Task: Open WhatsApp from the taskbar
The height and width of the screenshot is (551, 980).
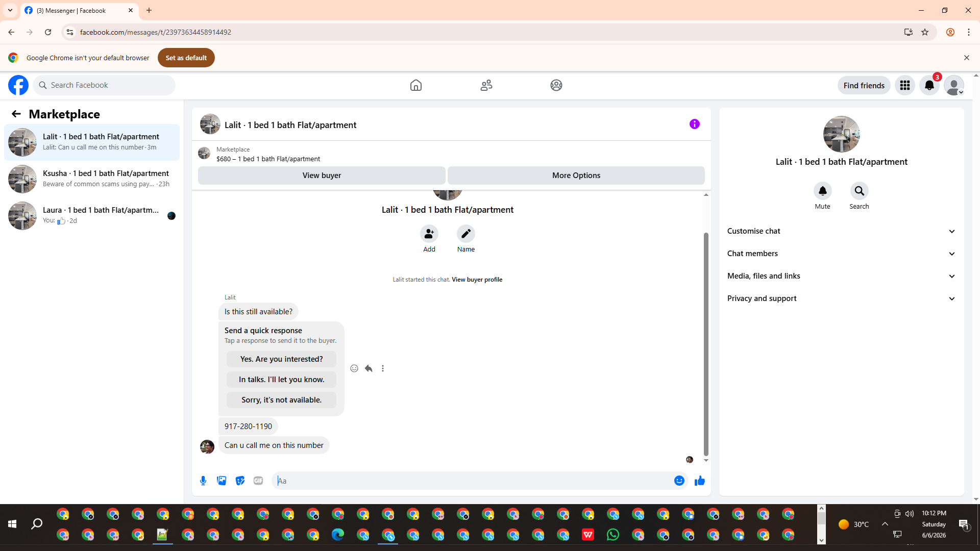Action: 613,535
